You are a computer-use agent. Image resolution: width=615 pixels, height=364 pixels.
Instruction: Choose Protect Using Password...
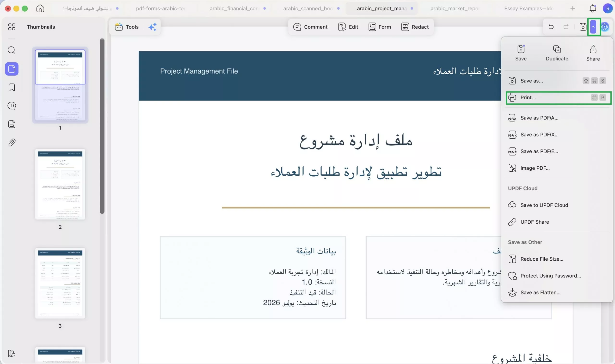click(x=557, y=276)
